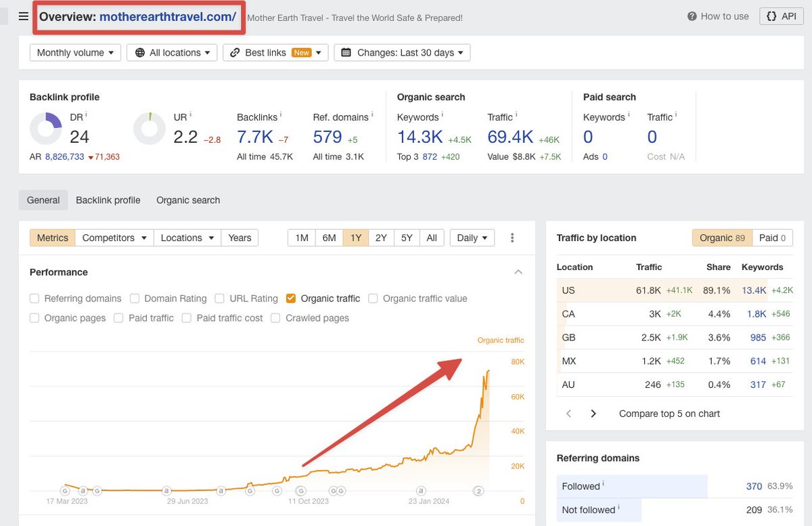The width and height of the screenshot is (812, 526).
Task: Open MX keywords 614
Action: (758, 361)
